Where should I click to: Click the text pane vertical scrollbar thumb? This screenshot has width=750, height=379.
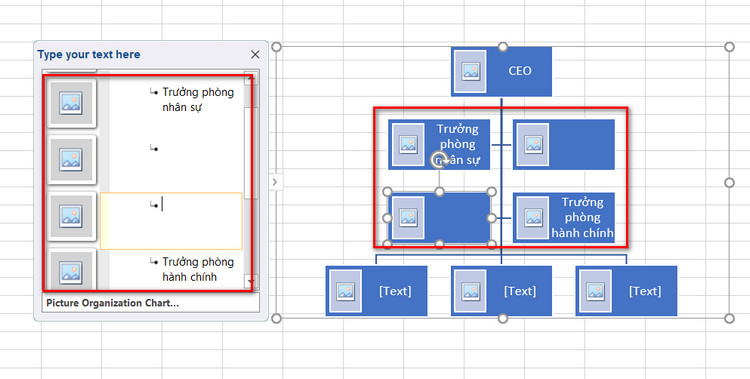(x=251, y=152)
